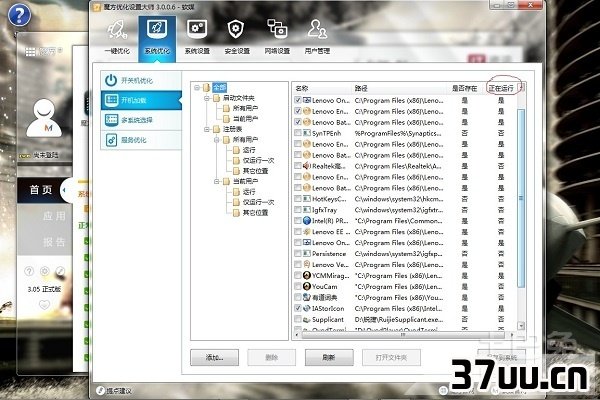Switch to 应用 tab in background window
Viewport: 600px width, 400px height.
(x=54, y=216)
